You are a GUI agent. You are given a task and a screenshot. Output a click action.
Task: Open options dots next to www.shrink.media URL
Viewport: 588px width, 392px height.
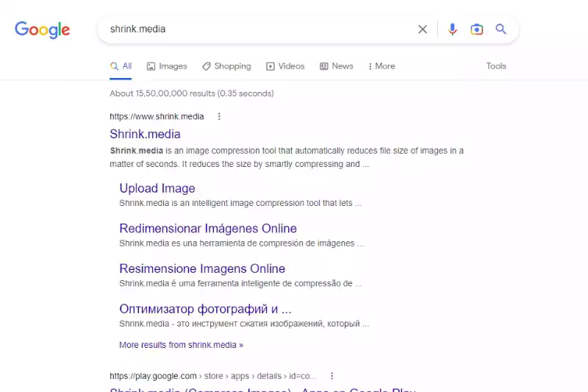point(219,117)
